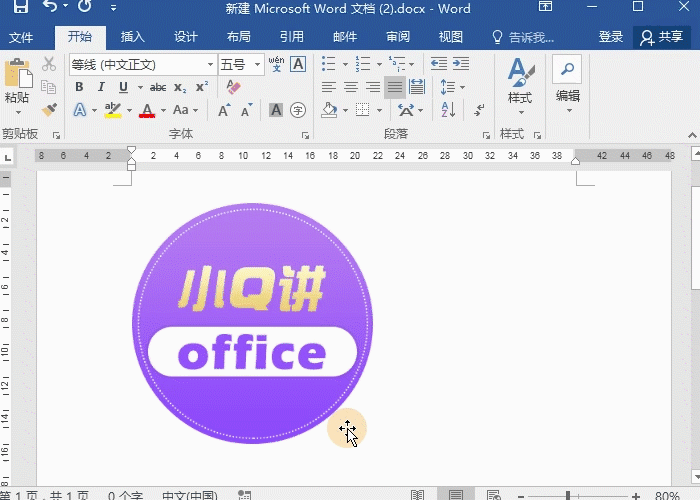Click the Shrink Font icon
The height and width of the screenshot is (500, 700).
tap(246, 110)
